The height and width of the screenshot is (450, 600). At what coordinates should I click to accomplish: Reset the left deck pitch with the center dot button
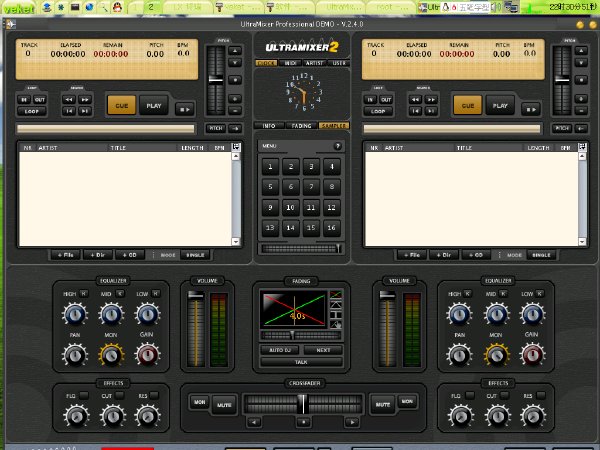[x=235, y=80]
